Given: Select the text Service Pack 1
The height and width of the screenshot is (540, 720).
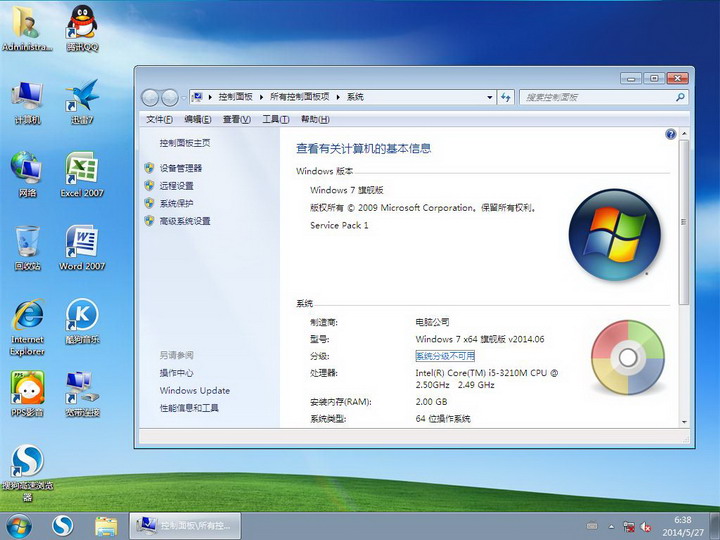Looking at the screenshot, I should (339, 225).
